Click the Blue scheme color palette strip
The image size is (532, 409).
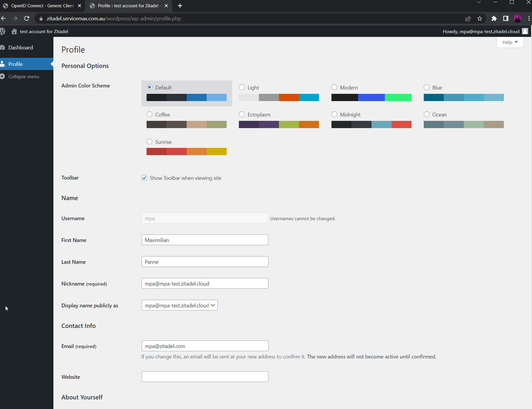tap(464, 98)
